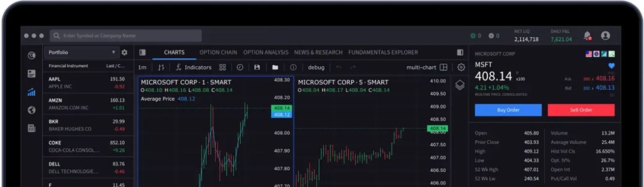Open user account profile icon
Screen dimensions: 644x187
(x=605, y=35)
